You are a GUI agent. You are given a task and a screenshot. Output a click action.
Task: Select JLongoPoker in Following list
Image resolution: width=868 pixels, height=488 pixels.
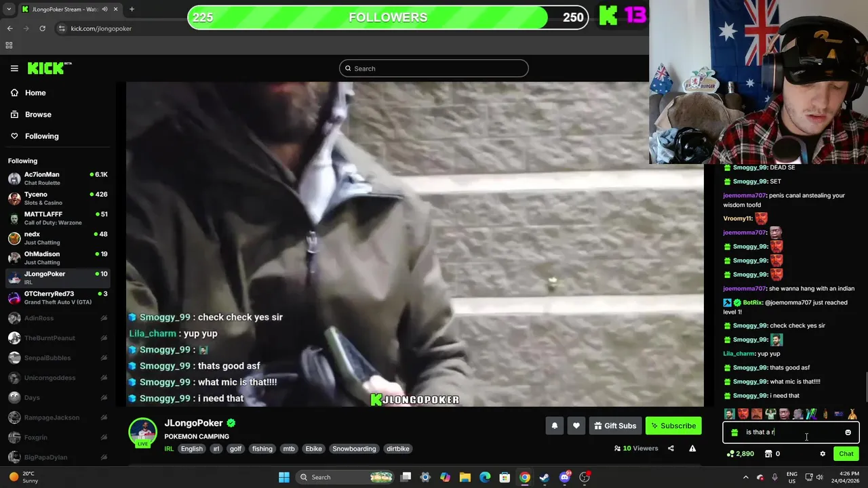(58, 278)
